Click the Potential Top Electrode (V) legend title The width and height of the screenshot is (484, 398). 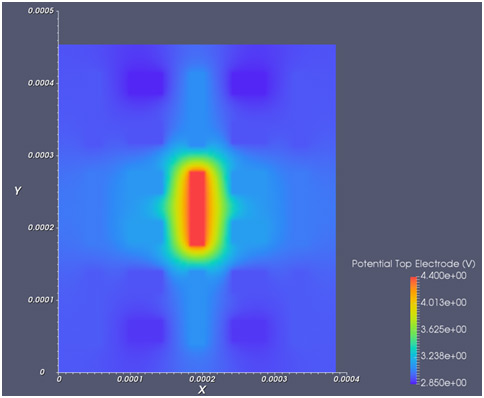[x=413, y=264]
